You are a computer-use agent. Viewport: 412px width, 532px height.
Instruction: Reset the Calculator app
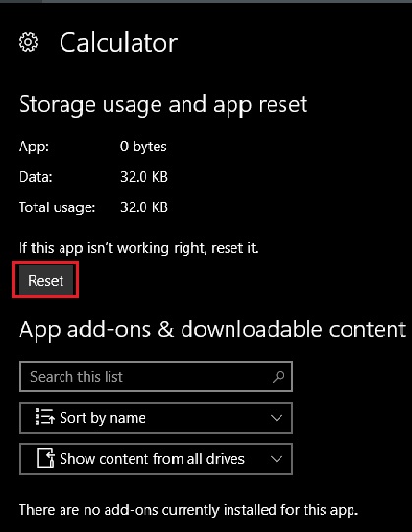(45, 280)
